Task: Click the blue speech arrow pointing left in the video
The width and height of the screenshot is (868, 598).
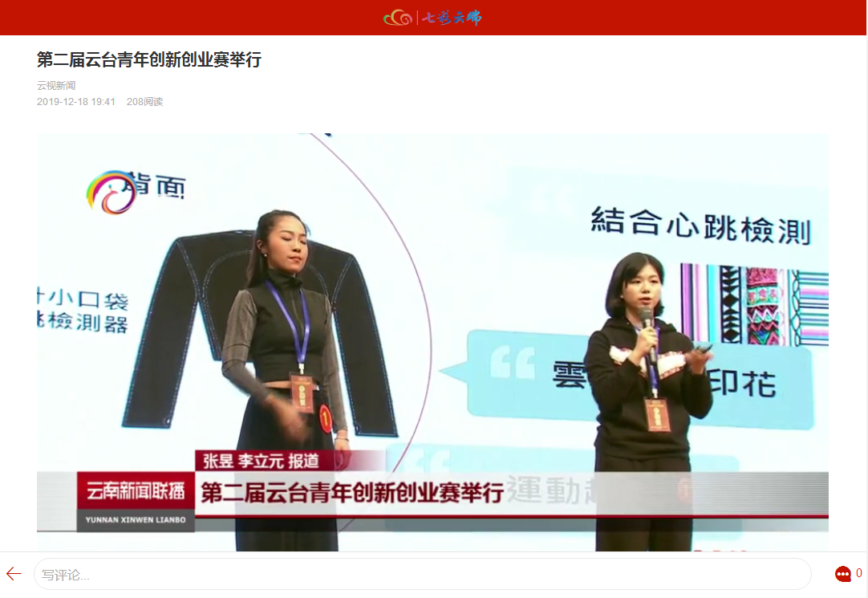Action: [x=454, y=372]
